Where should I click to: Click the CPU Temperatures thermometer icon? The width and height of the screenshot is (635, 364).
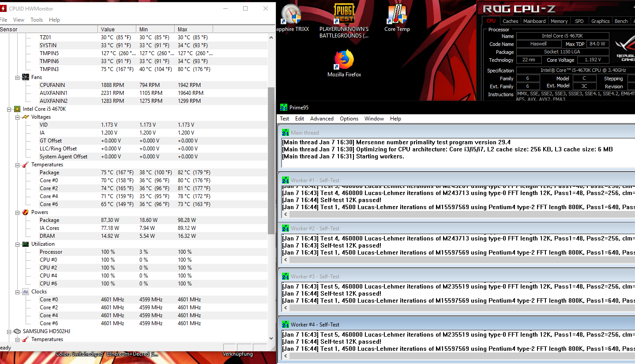26,165
